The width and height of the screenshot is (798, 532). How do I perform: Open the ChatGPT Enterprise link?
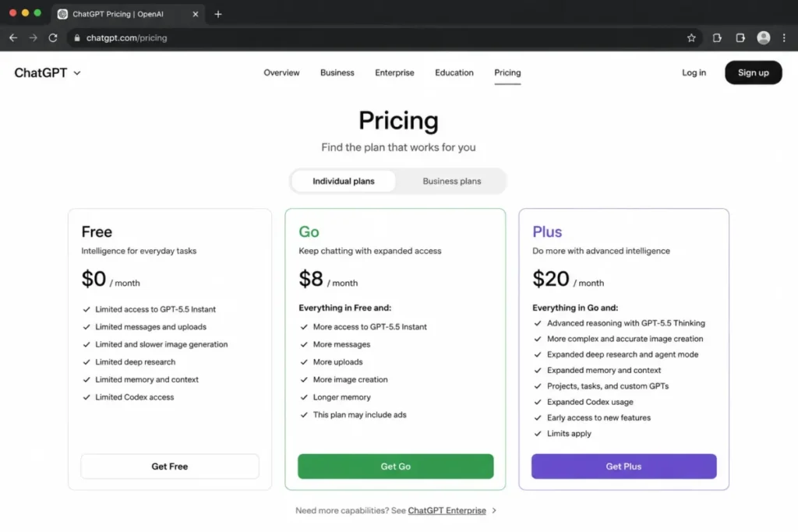[x=447, y=510]
